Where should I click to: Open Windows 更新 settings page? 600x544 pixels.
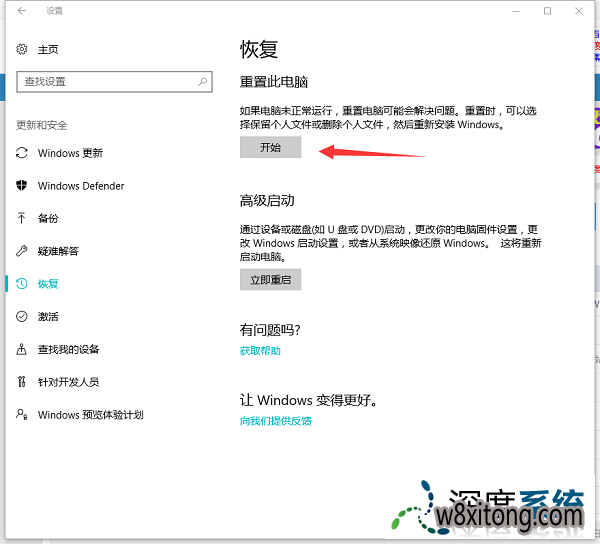70,153
